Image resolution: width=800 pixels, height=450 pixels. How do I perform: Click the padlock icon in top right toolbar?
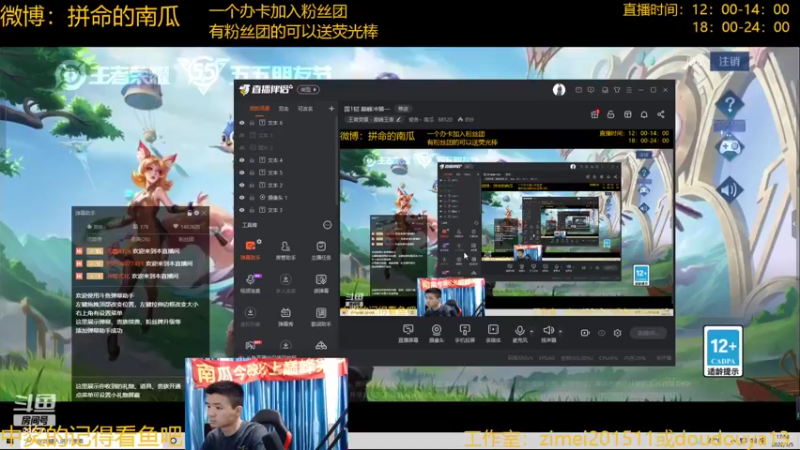611,114
